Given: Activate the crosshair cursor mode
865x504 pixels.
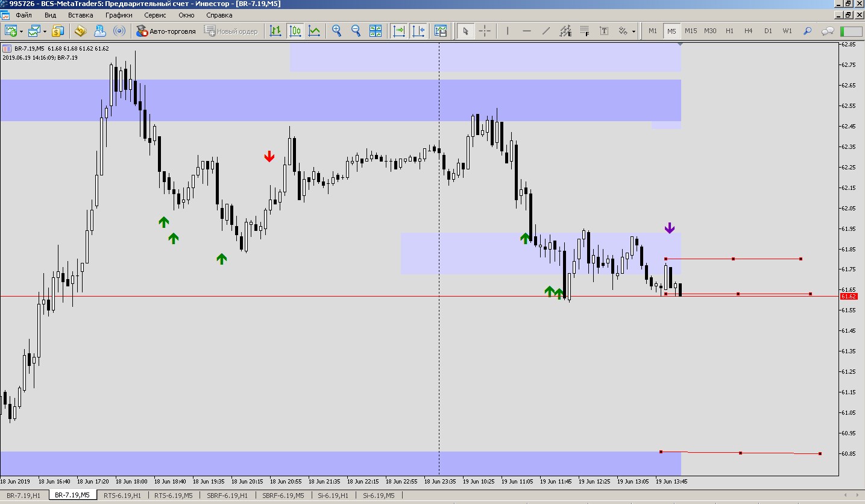Looking at the screenshot, I should 485,31.
